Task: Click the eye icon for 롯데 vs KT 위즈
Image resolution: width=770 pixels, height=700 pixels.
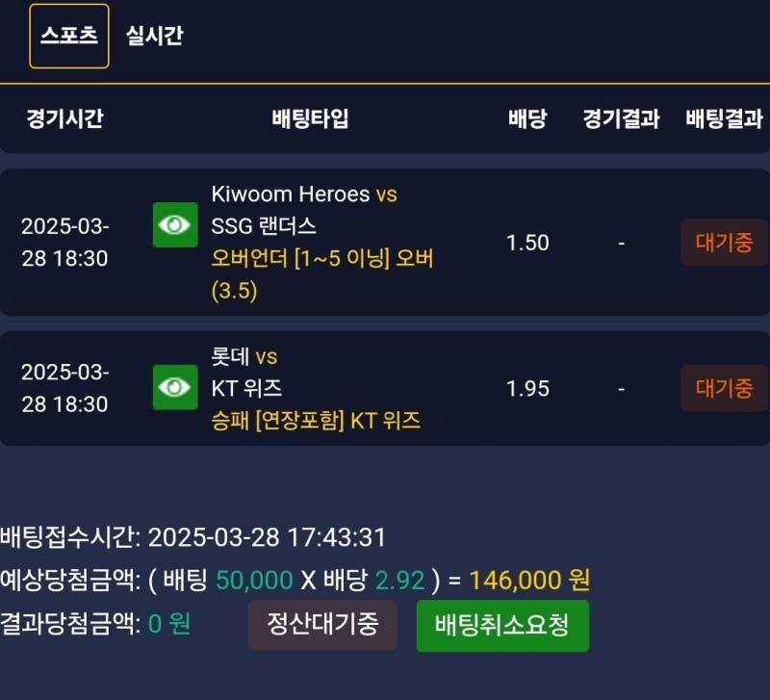Action: (175, 387)
